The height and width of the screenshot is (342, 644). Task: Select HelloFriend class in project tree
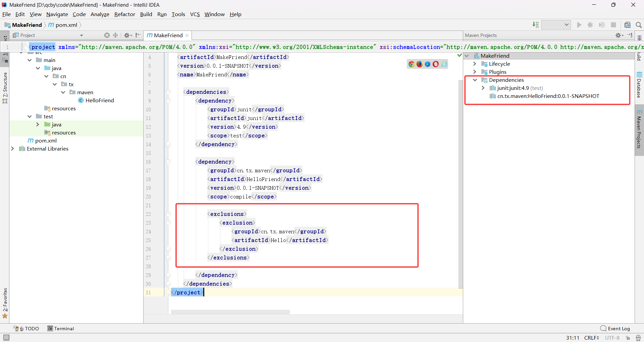click(x=96, y=100)
